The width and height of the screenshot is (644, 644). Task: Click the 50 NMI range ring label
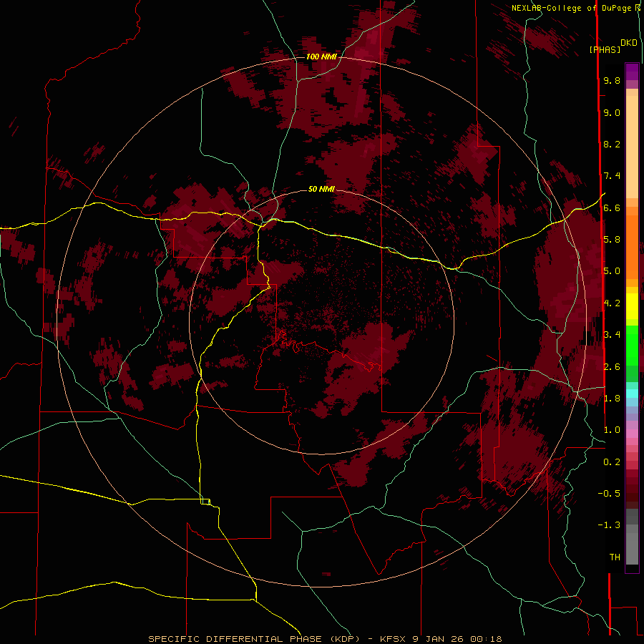click(321, 189)
